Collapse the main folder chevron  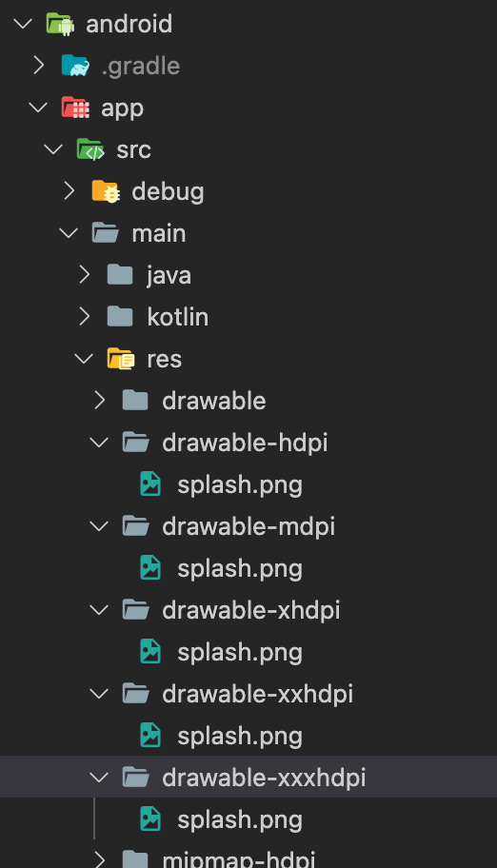coord(69,233)
